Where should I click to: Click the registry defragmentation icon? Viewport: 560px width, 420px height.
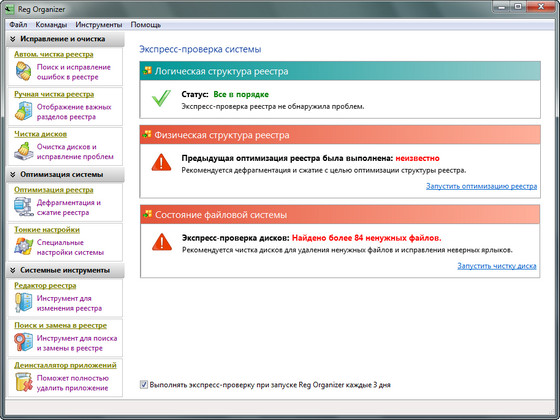pos(24,207)
